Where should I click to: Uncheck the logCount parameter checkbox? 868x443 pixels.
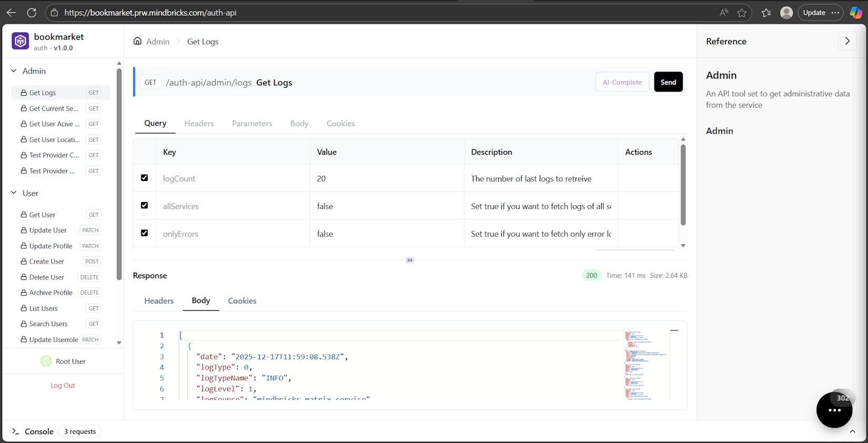145,178
